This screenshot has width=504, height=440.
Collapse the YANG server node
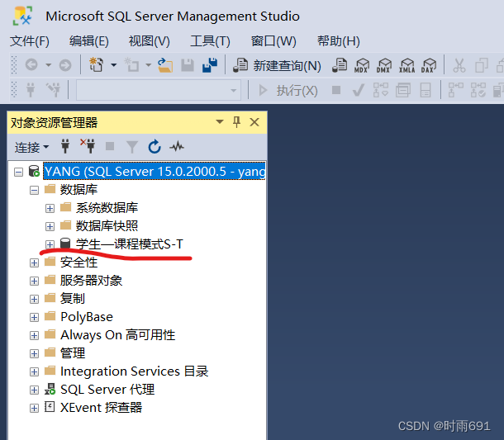[19, 173]
